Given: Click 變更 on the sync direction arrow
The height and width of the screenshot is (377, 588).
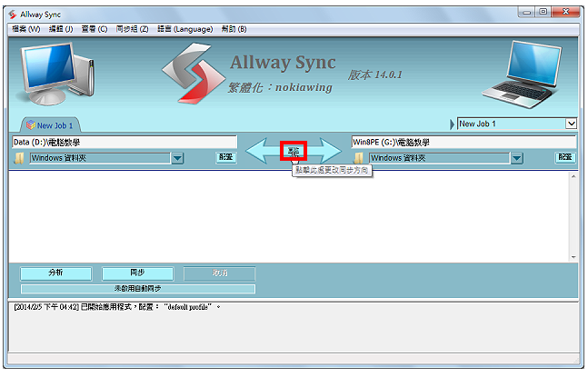Looking at the screenshot, I should coord(294,151).
